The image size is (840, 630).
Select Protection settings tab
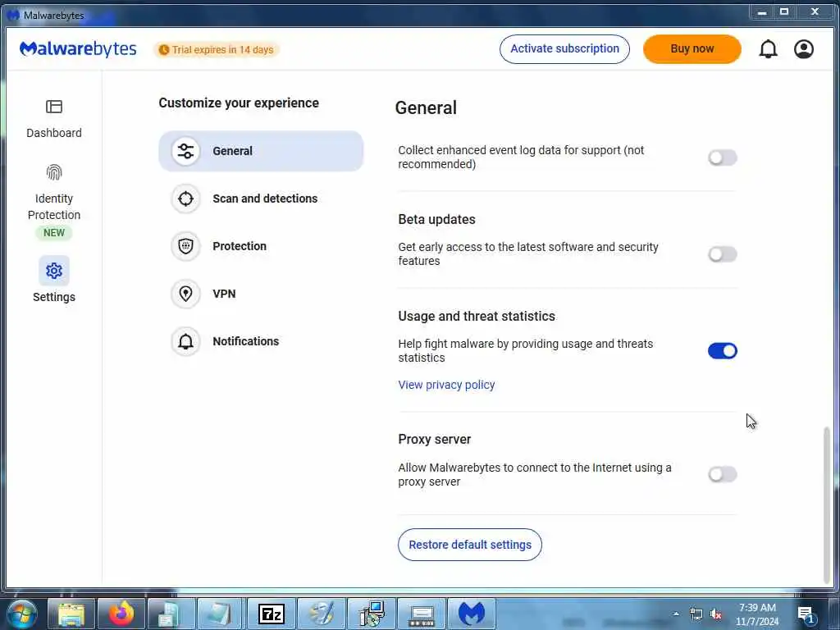point(261,246)
